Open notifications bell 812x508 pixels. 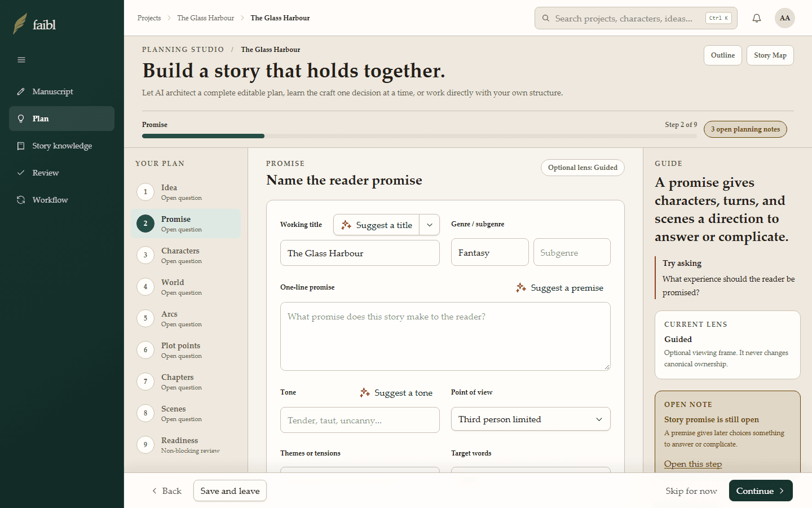point(757,18)
